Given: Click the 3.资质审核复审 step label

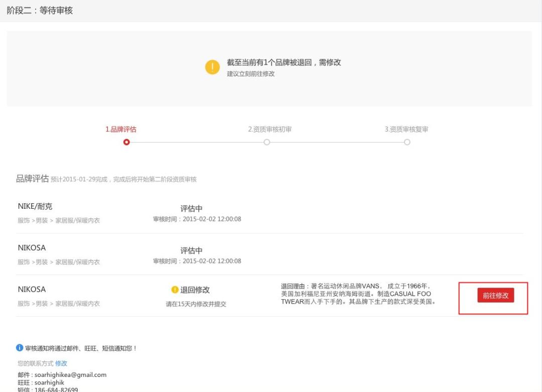Looking at the screenshot, I should (x=406, y=129).
